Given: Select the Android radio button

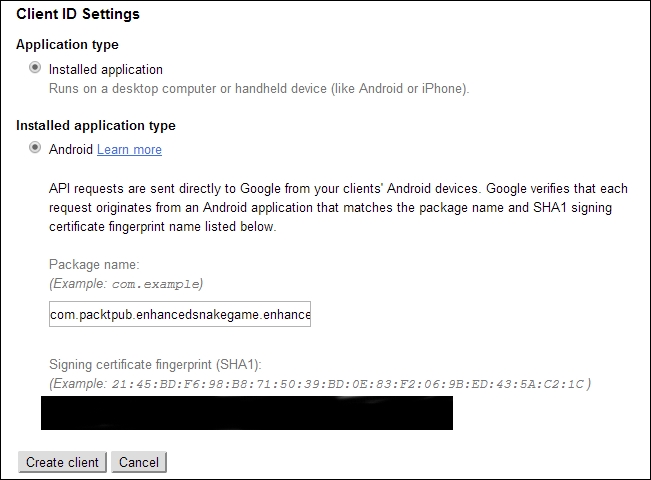Looking at the screenshot, I should [36, 149].
